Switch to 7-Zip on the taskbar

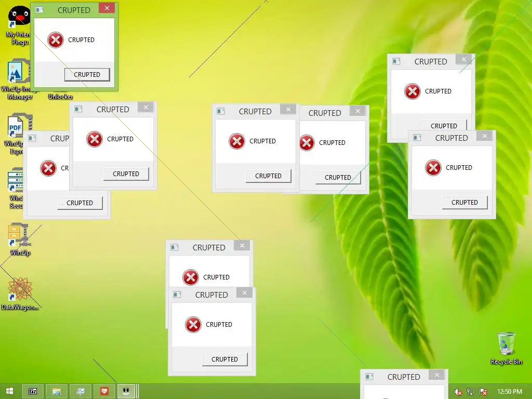(x=33, y=391)
